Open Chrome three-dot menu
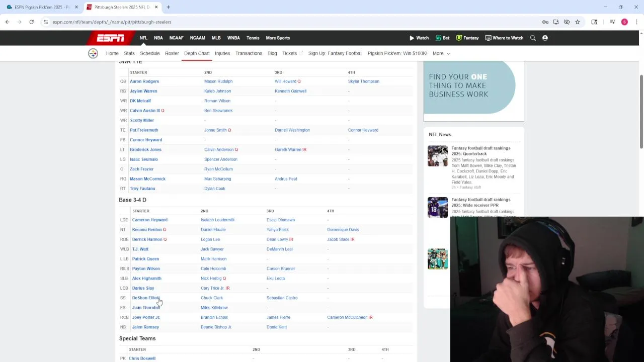Viewport: 644px width, 362px height. [636, 22]
